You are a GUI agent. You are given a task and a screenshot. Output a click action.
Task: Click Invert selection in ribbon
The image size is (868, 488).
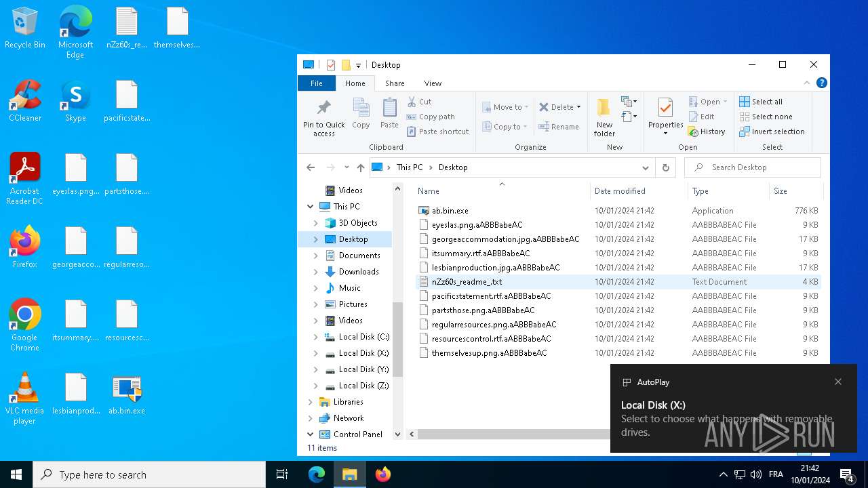point(772,131)
